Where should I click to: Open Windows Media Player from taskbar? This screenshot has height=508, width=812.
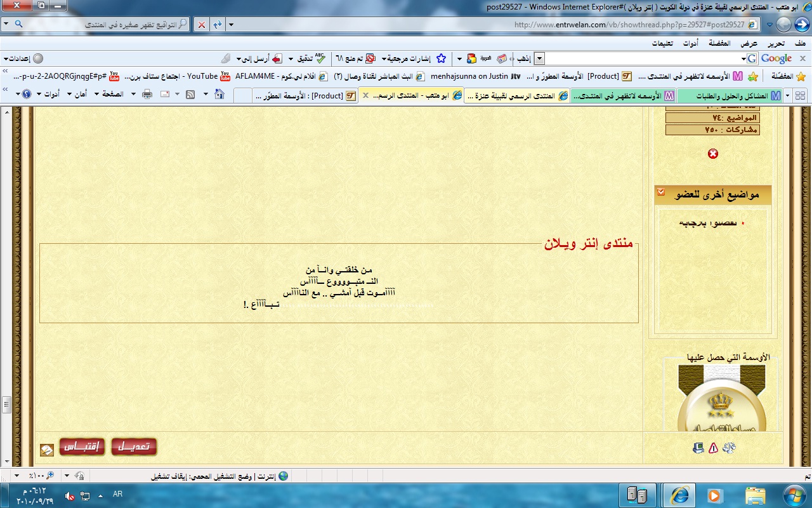(x=715, y=495)
